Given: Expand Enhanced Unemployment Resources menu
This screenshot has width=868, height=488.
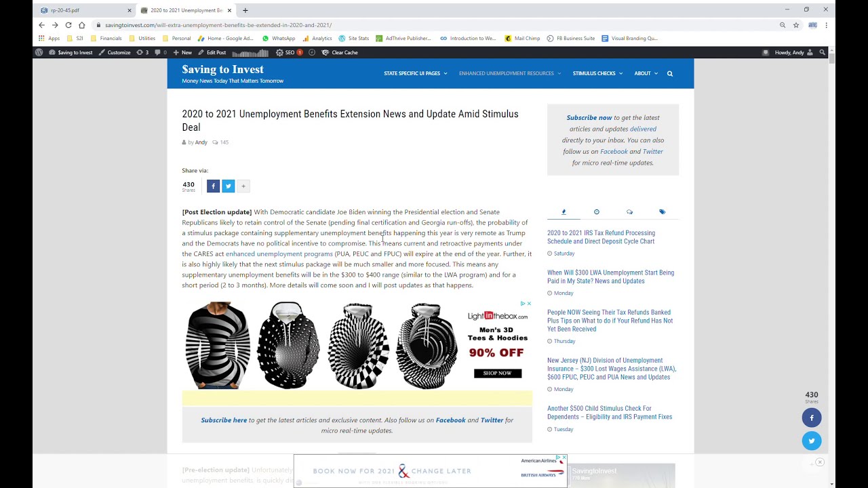Looking at the screenshot, I should [x=510, y=73].
